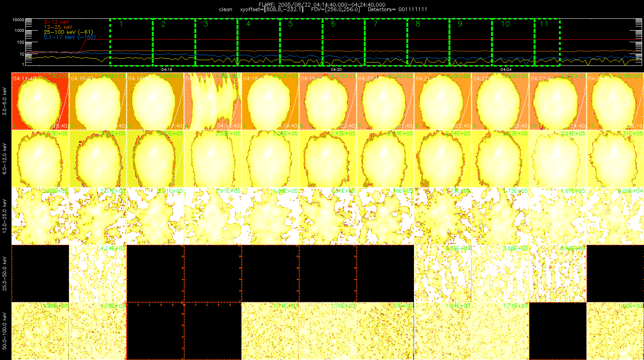Image resolution: width=644 pixels, height=360 pixels.
Task: Click the 10000 y-axis tick label
Action: (x=18, y=20)
